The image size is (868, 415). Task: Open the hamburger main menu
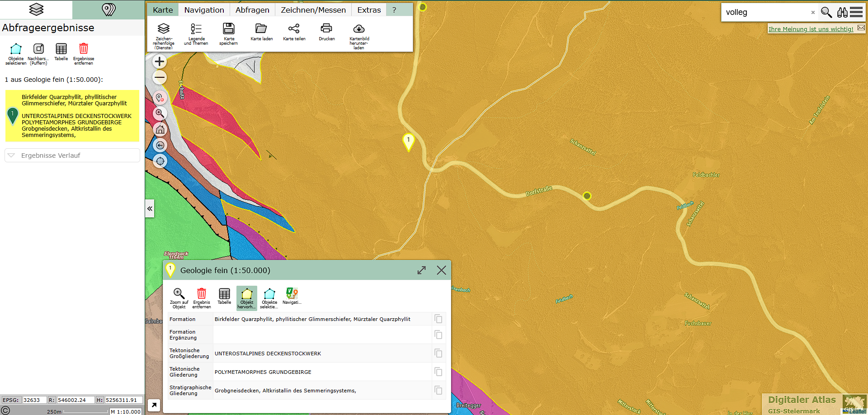pyautogui.click(x=856, y=12)
